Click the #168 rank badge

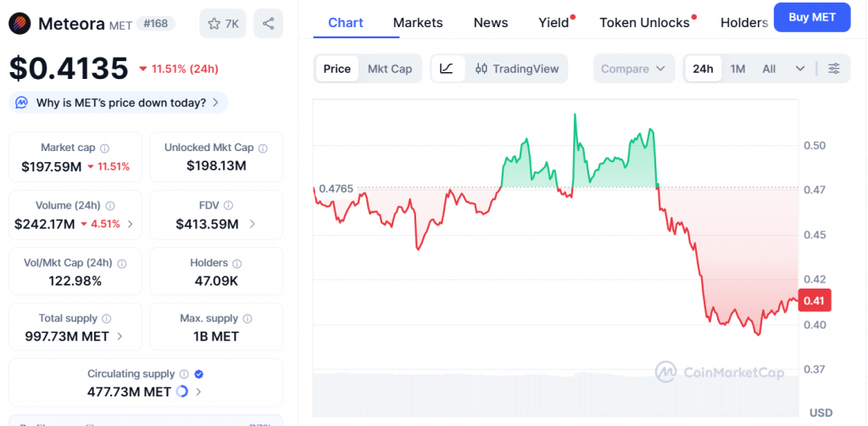pyautogui.click(x=156, y=24)
